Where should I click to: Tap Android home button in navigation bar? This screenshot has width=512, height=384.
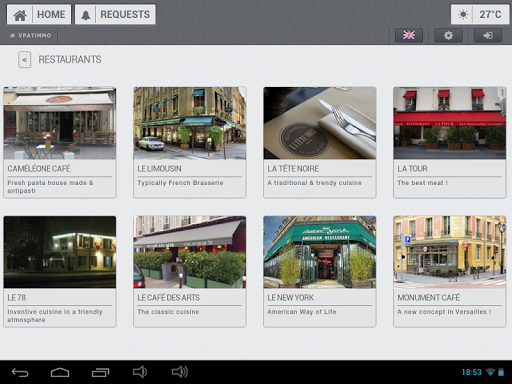tap(60, 372)
